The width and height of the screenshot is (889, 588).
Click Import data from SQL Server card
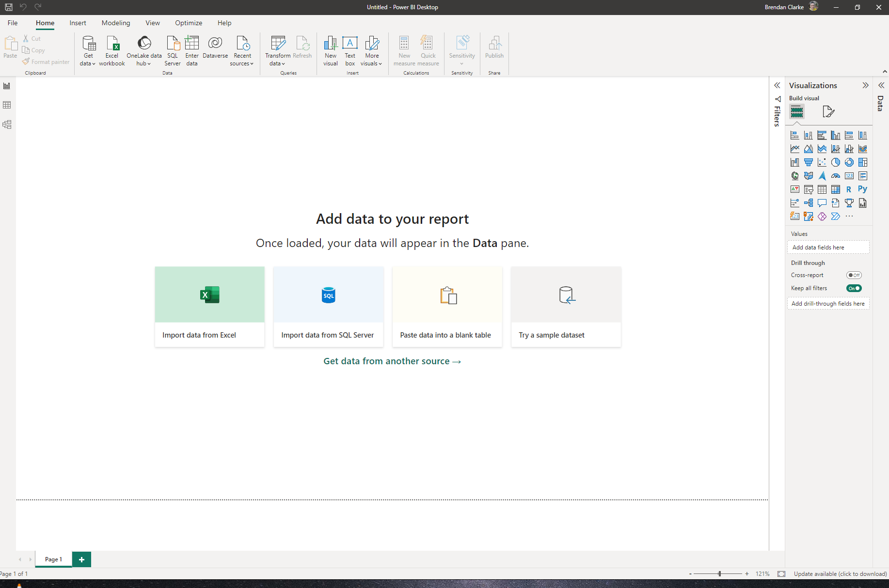(x=329, y=307)
